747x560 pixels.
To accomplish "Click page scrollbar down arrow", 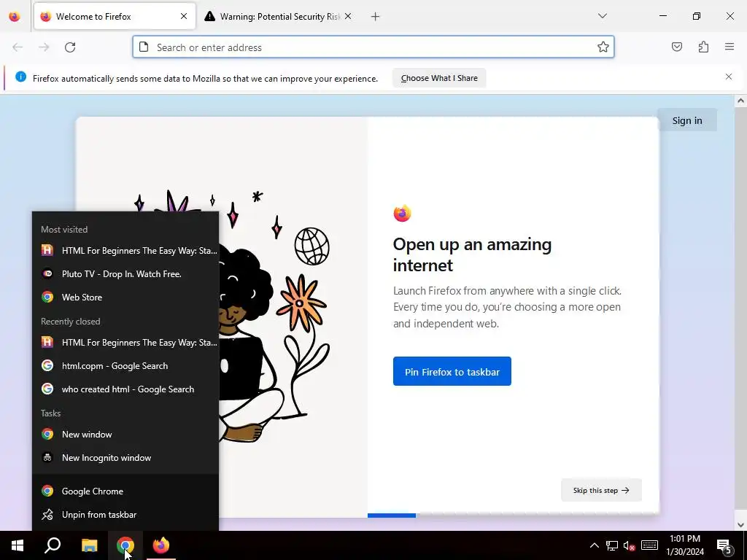I will pos(740,525).
